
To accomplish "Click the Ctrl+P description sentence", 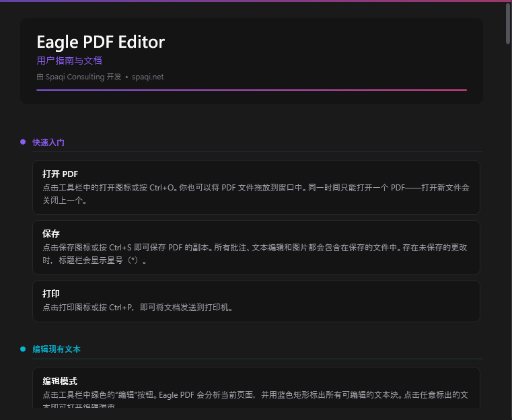I will tap(138, 308).
